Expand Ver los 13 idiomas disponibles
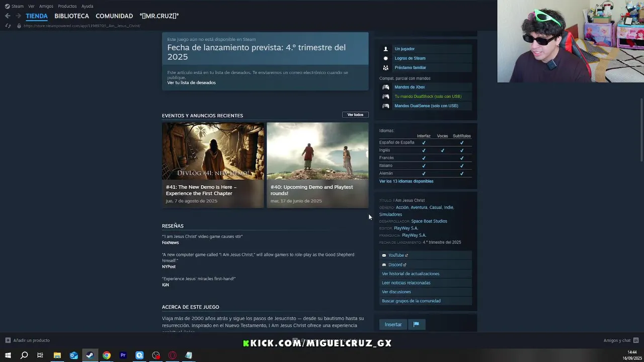 pos(406,181)
